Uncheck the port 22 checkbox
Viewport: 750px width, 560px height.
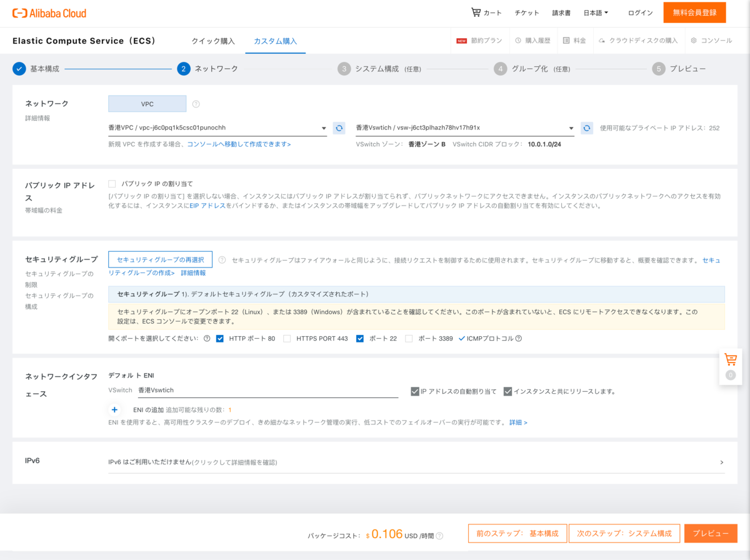[360, 339]
